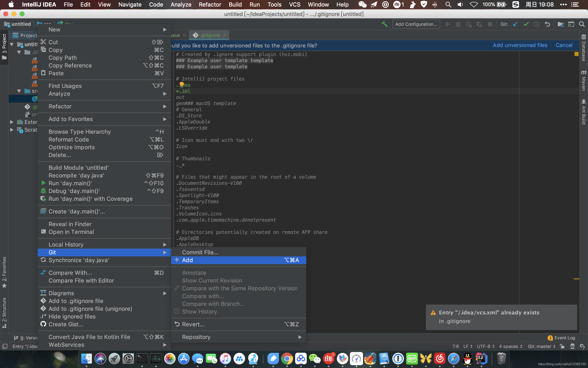Viewport: 588px width, 368px height.
Task: Click Add unversioned files link
Action: (520, 45)
